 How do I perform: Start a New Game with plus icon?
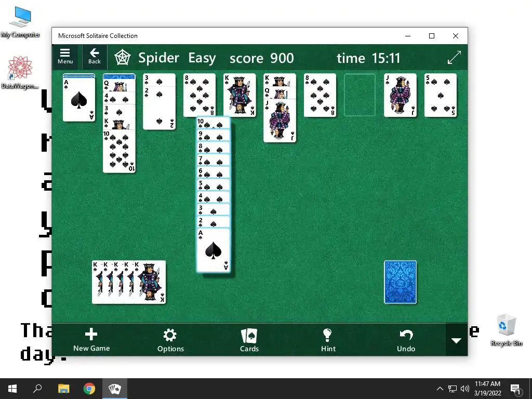(91, 340)
